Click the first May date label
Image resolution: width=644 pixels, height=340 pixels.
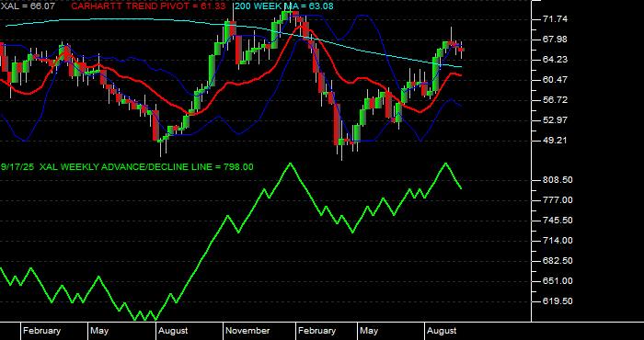click(99, 331)
